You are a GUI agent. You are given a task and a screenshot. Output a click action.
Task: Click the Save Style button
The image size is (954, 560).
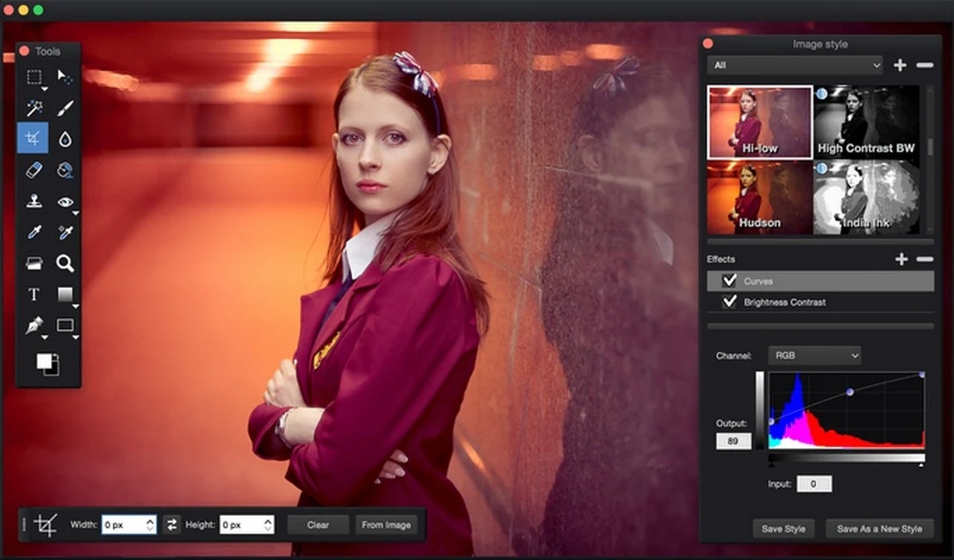[783, 529]
